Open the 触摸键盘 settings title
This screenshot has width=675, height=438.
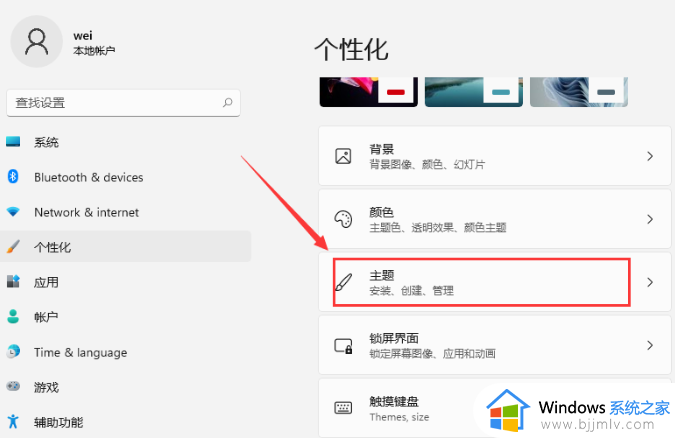(394, 401)
